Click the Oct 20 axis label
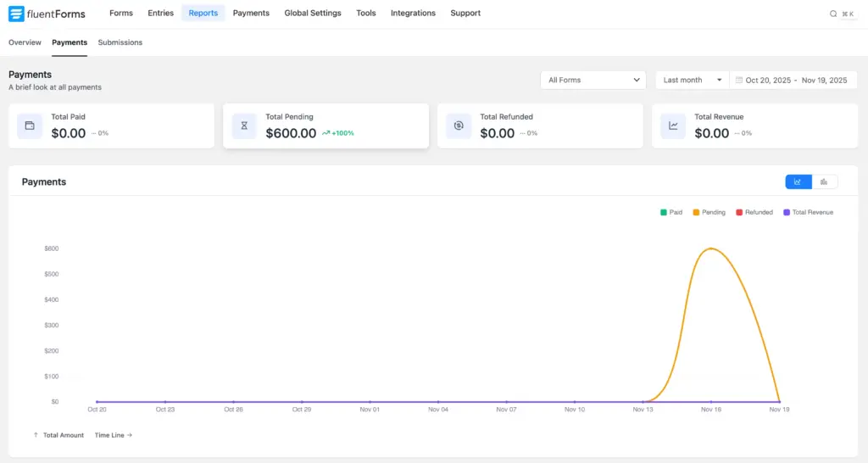This screenshot has height=463, width=868. coord(97,410)
